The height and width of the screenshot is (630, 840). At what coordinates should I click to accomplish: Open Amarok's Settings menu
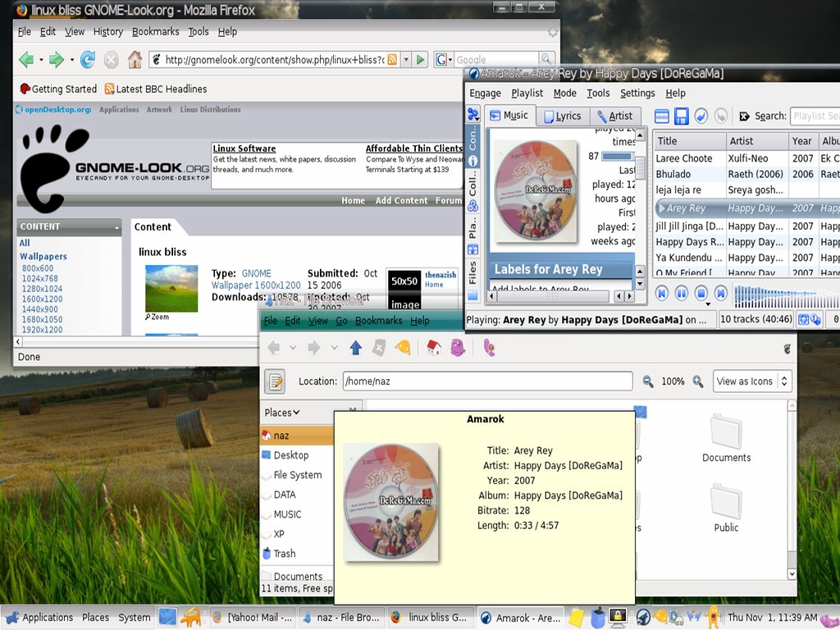click(637, 94)
